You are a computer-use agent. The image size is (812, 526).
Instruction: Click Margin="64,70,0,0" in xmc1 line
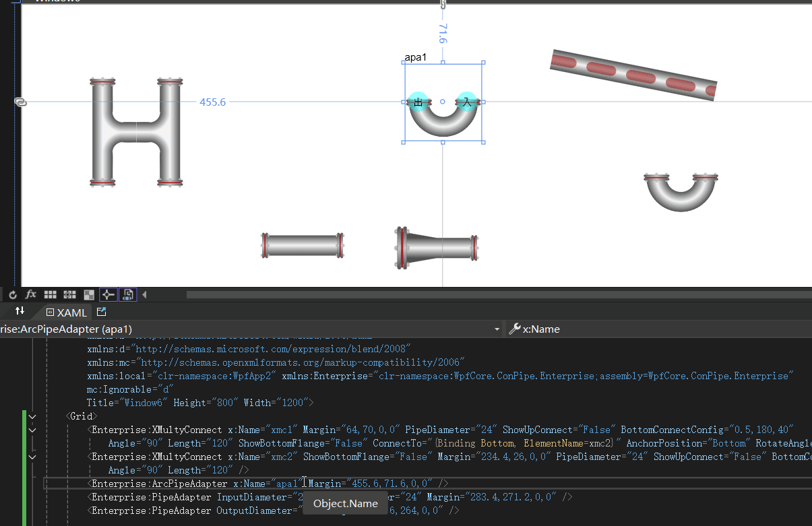coord(352,430)
